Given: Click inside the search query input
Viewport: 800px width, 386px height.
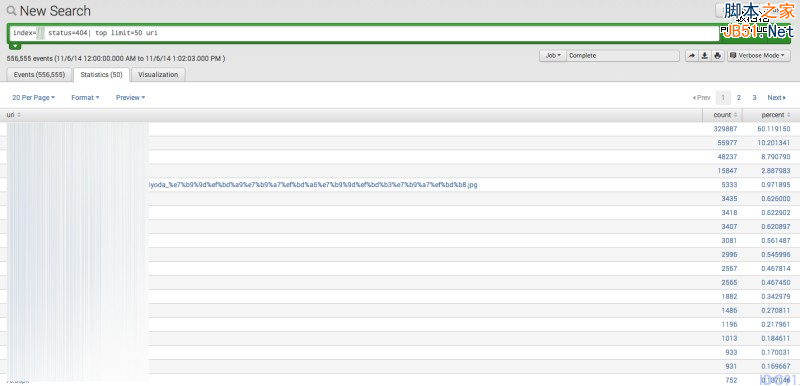Looking at the screenshot, I should point(364,33).
